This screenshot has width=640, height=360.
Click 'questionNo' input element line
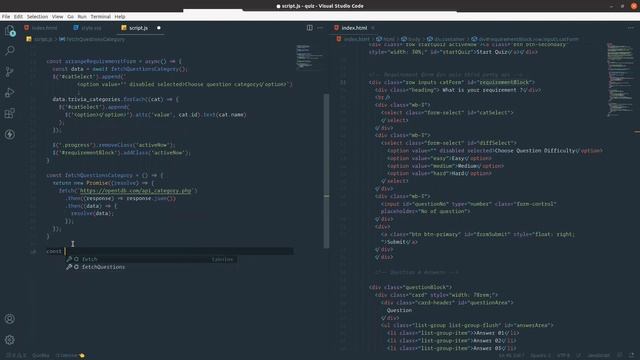point(469,204)
